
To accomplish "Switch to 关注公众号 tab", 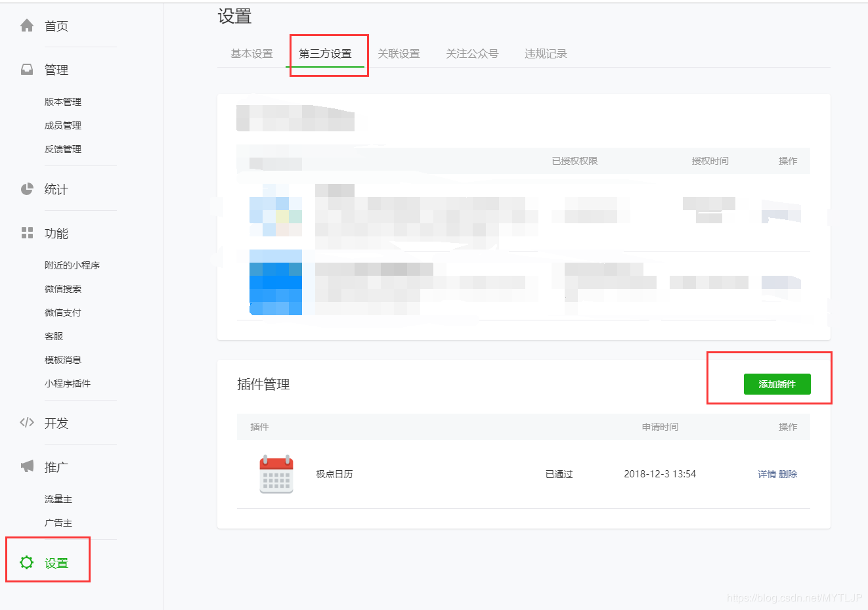I will pyautogui.click(x=472, y=54).
